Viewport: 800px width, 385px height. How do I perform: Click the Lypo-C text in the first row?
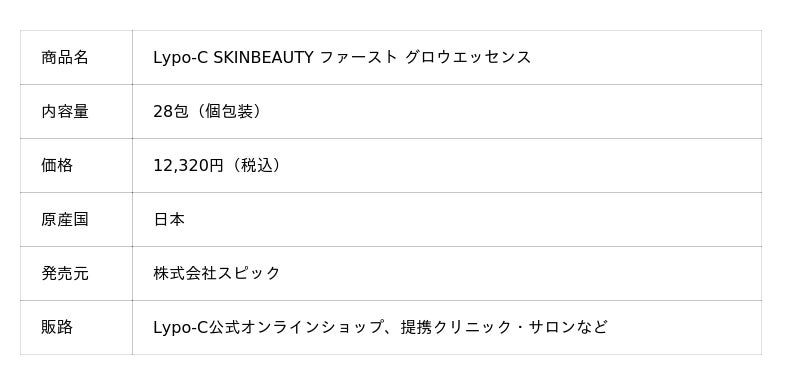click(181, 58)
